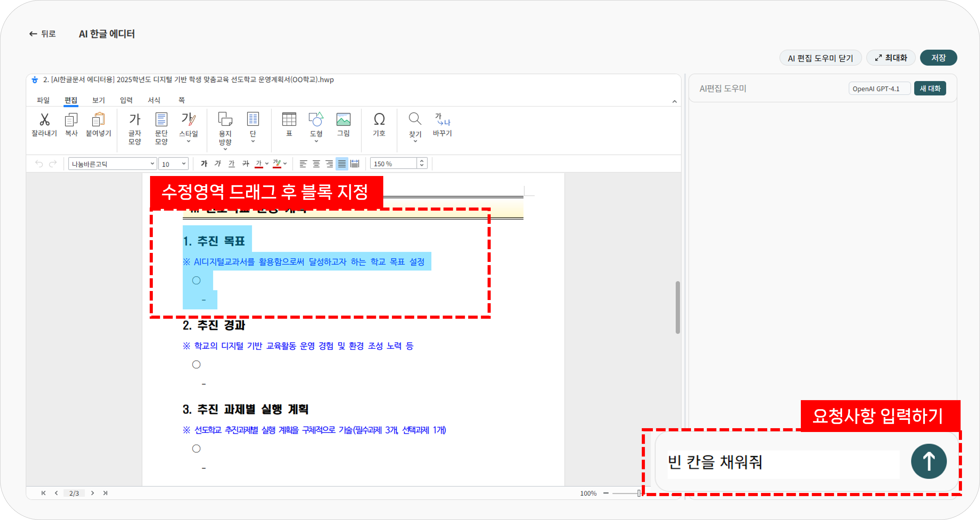Click the Paste (붙여넣기) icon

98,120
